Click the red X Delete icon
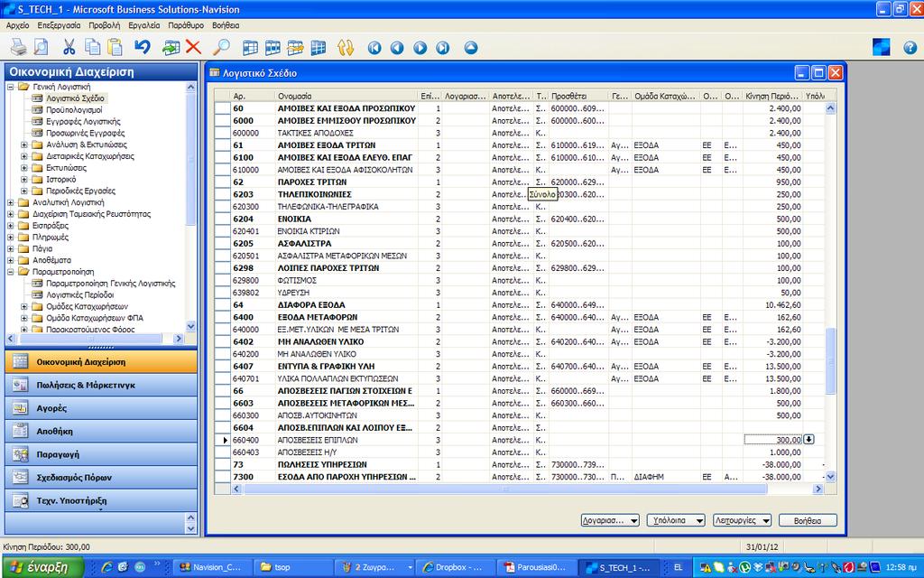 click(193, 47)
